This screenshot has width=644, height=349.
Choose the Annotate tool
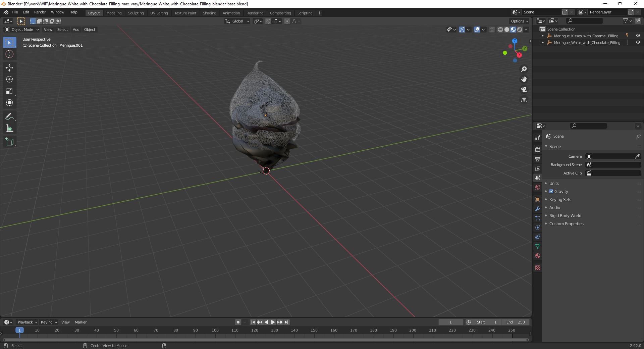pos(9,117)
